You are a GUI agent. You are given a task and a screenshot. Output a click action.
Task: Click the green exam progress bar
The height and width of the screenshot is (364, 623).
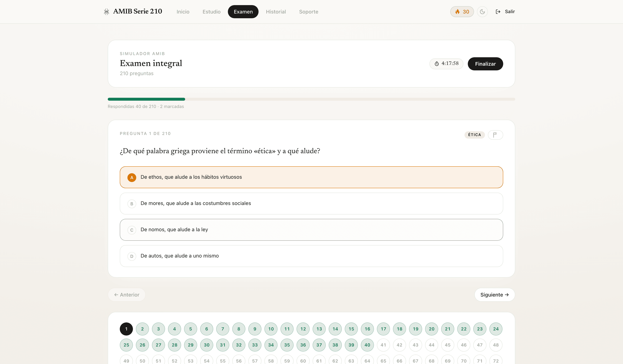[x=146, y=99]
